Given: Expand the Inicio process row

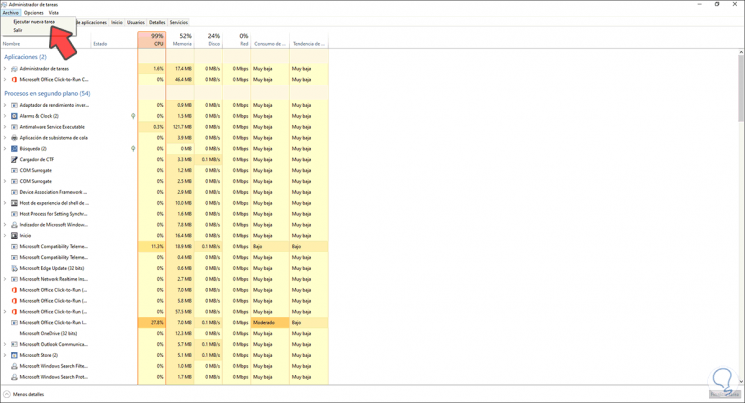Looking at the screenshot, I should (5, 236).
